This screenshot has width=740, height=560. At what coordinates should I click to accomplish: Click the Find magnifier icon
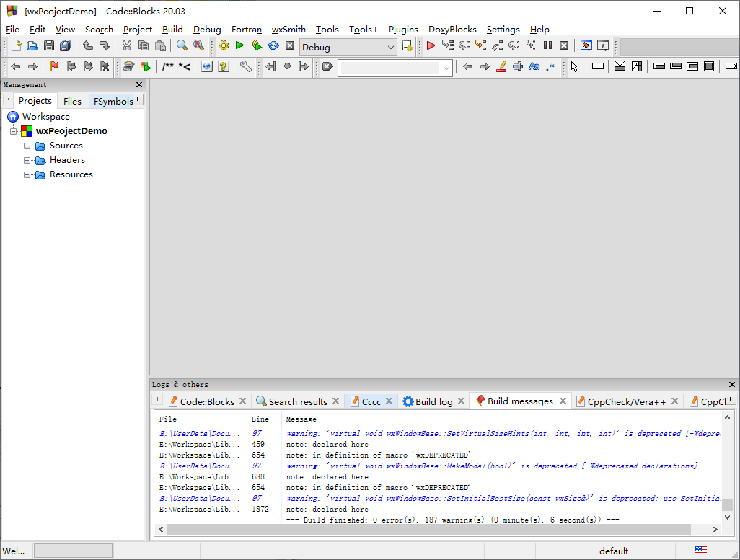point(182,45)
